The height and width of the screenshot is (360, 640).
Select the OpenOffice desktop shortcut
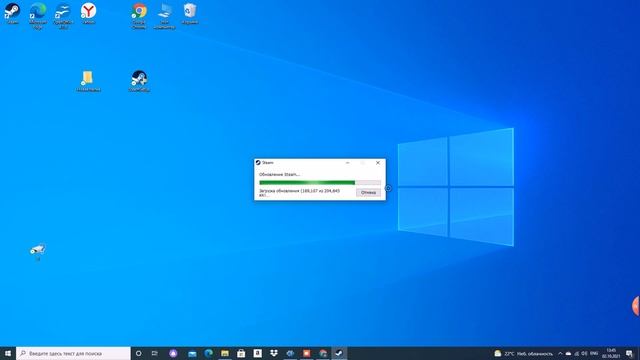pos(63,16)
